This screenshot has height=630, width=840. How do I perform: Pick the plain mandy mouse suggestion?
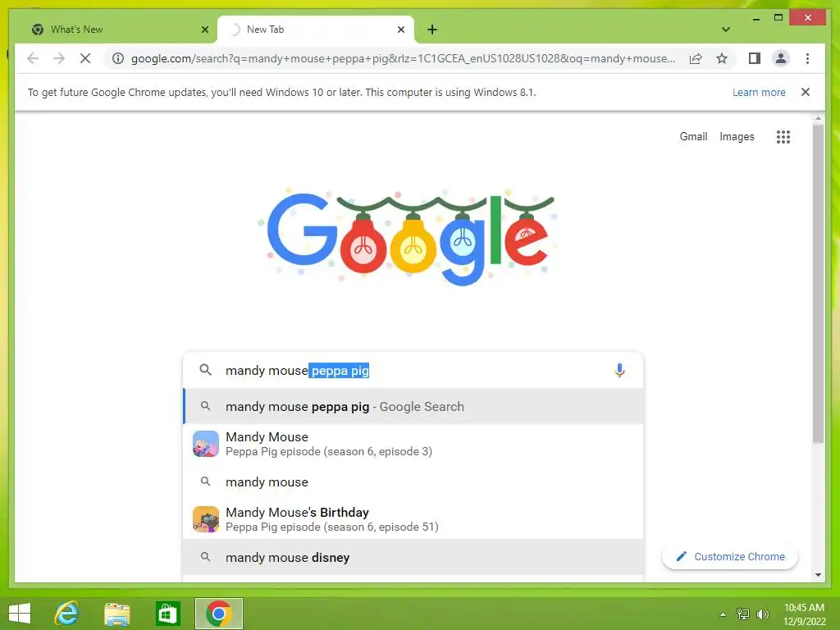(413, 482)
